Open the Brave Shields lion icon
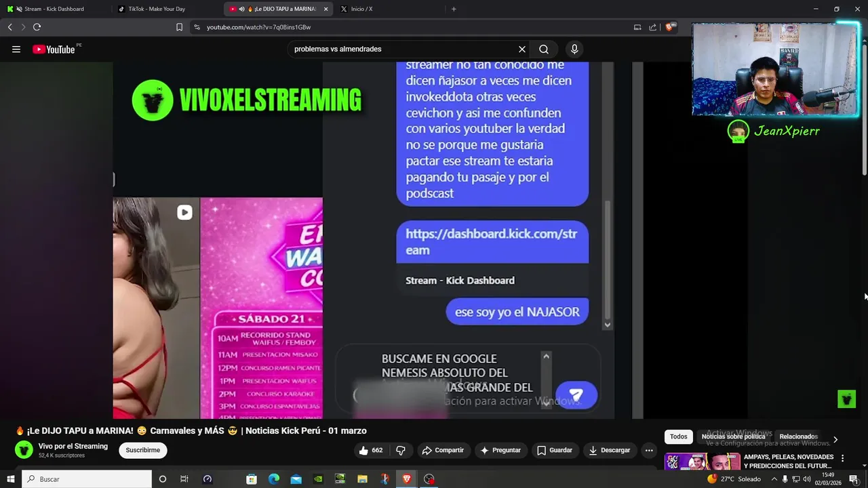 (x=669, y=27)
